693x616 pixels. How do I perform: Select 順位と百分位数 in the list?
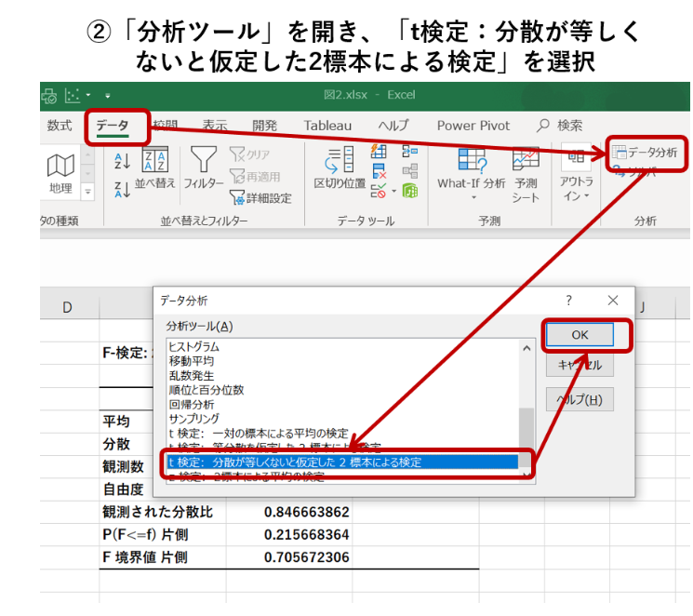point(343,390)
